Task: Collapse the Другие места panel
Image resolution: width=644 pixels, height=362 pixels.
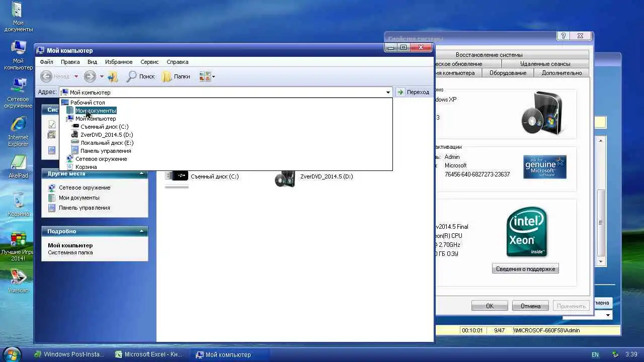Action: pyautogui.click(x=141, y=174)
